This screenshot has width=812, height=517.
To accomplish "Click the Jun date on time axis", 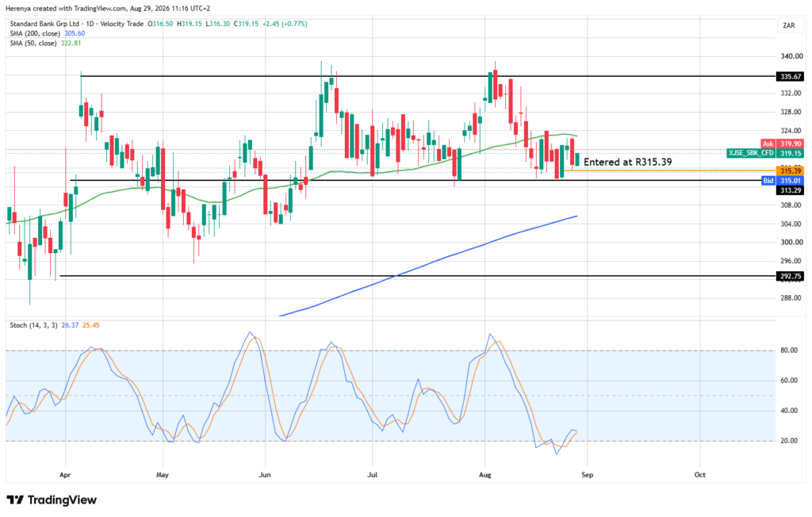I will click(x=265, y=475).
